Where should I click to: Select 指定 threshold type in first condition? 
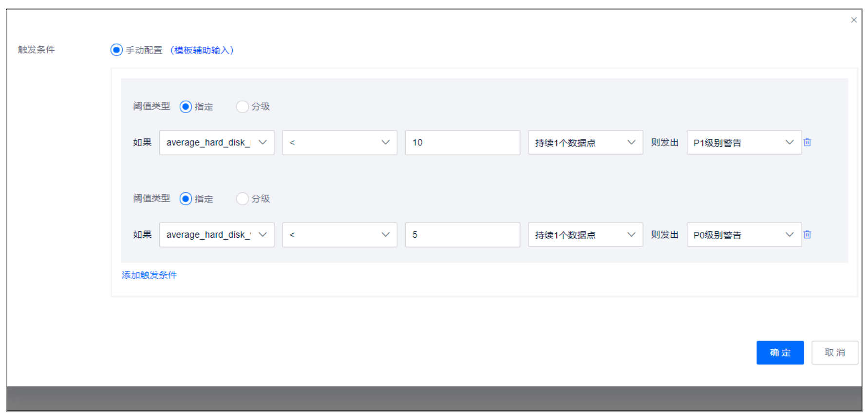[186, 107]
